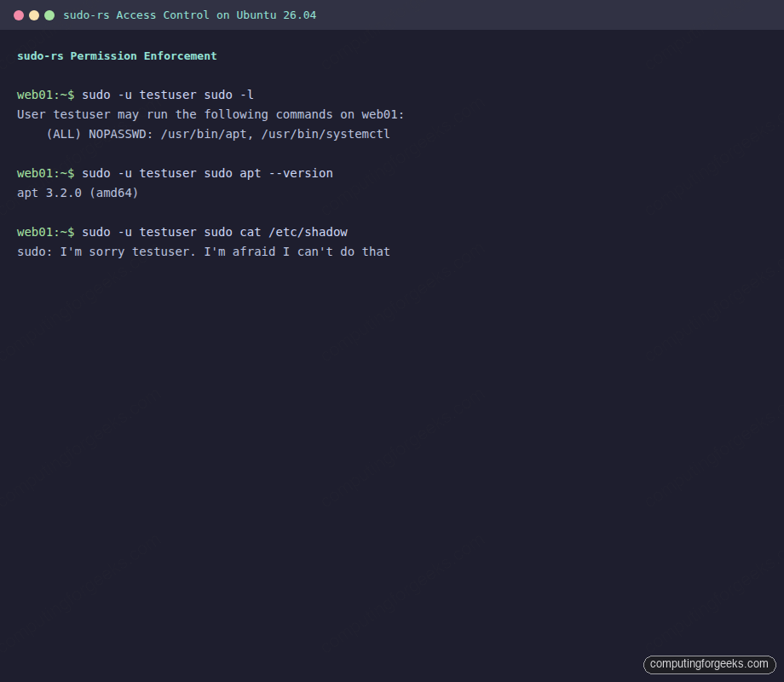Click the green maximize dot

click(x=49, y=14)
